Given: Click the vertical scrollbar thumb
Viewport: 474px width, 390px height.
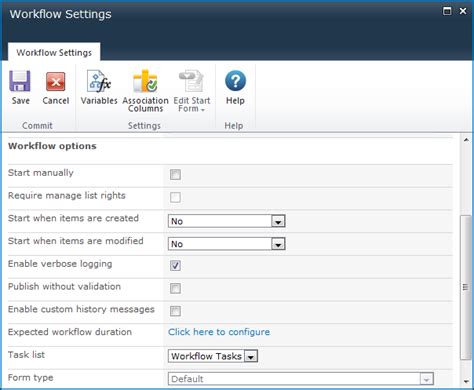Looking at the screenshot, I should pos(466,287).
